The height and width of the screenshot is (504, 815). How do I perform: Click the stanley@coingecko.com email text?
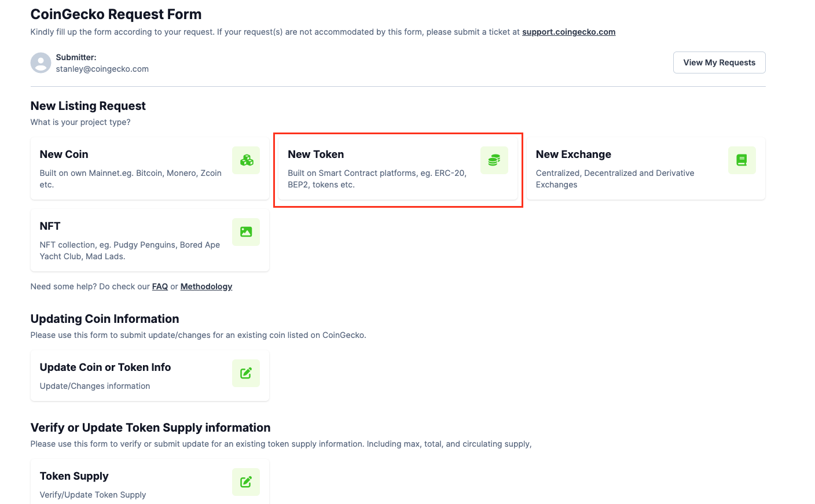tap(102, 69)
